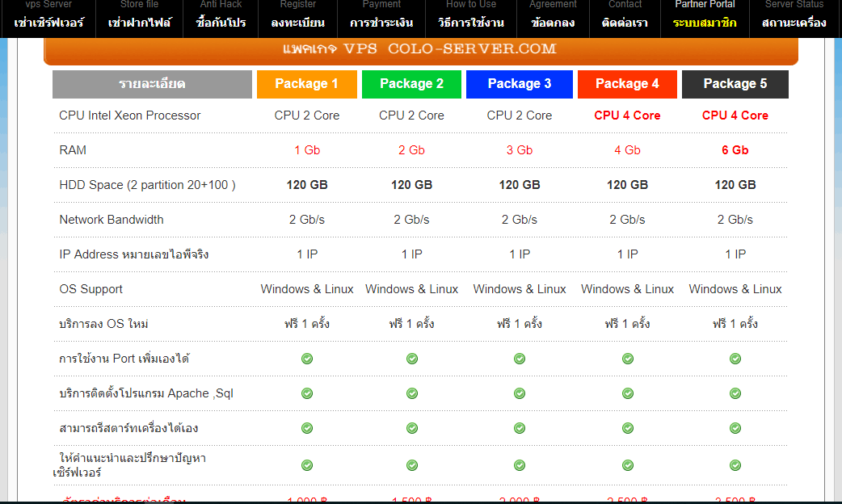Click the IP Address row label
842x504 pixels.
(x=133, y=254)
